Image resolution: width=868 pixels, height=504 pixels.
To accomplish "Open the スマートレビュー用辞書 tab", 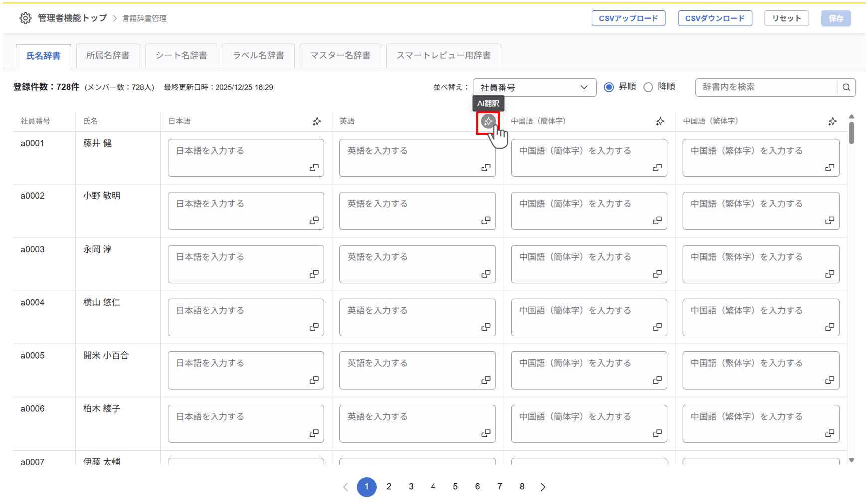I will (443, 55).
